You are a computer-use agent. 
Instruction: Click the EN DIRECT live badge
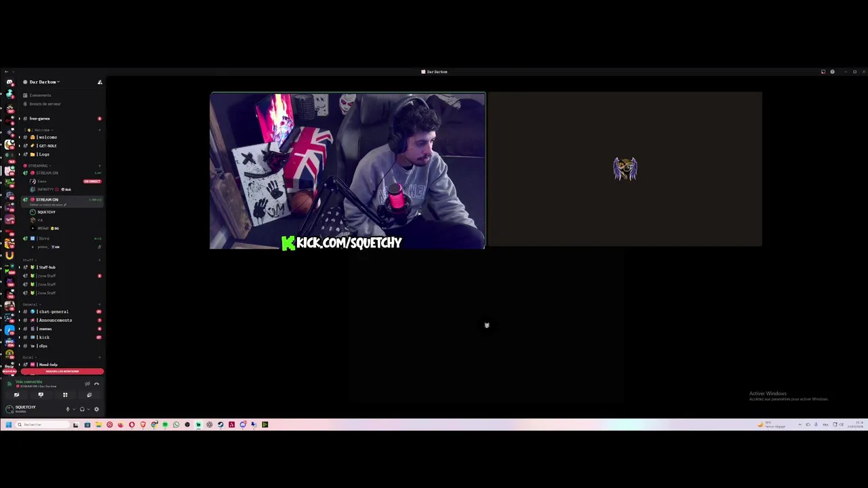(92, 181)
